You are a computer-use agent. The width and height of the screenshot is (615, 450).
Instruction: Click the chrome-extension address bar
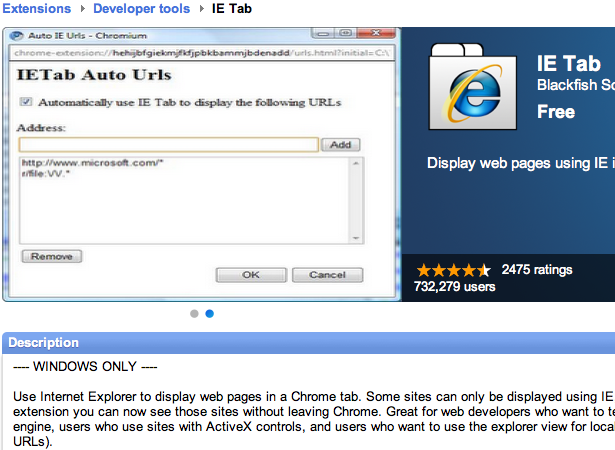point(202,53)
